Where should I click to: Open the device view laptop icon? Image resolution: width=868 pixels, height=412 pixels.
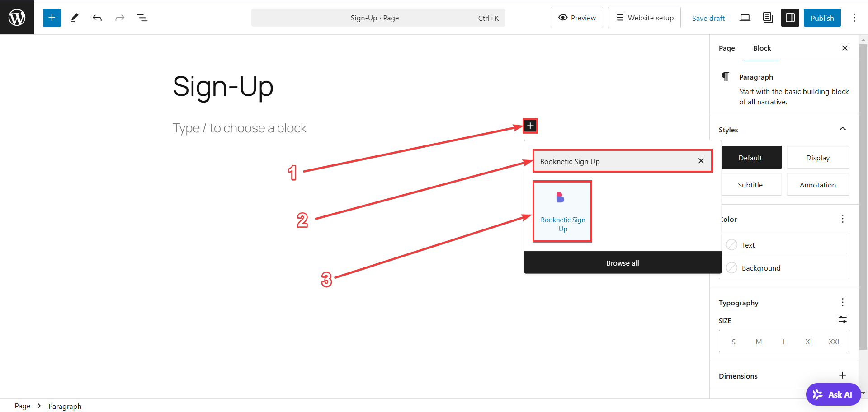coord(745,18)
